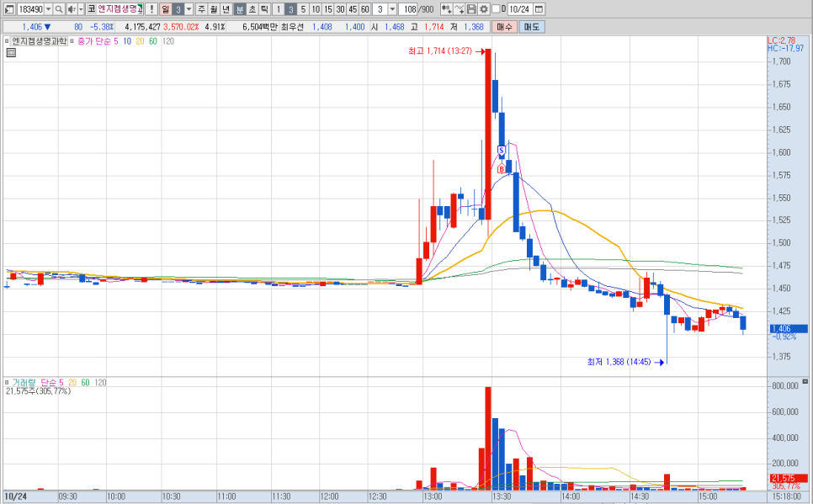
Task: Open the dropdown arrow next to 일 3
Action: coord(189,9)
